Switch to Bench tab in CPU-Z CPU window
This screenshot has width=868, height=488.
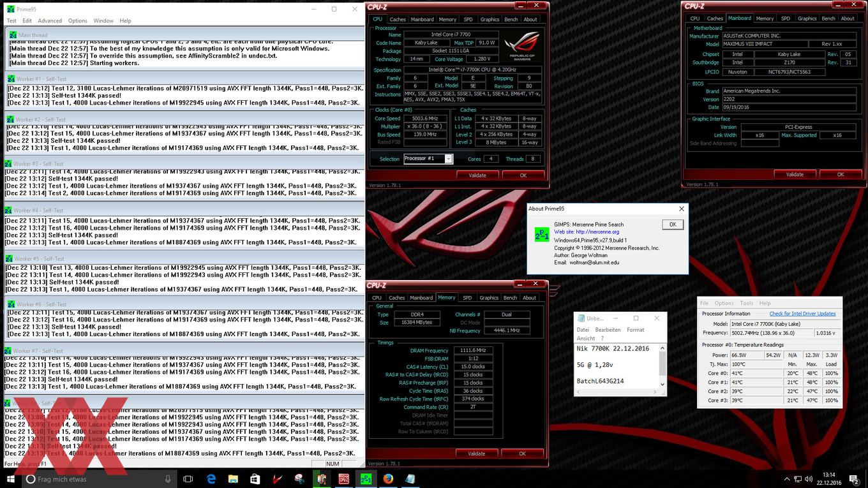pyautogui.click(x=511, y=19)
